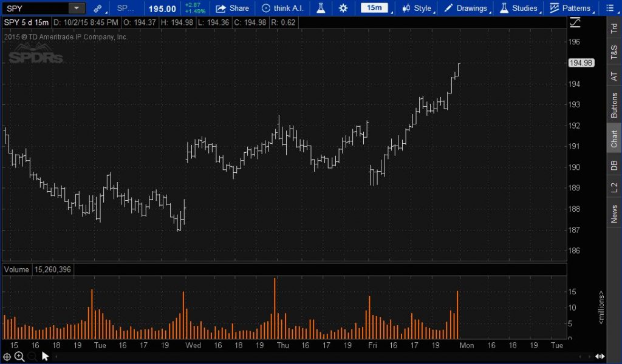Click the Fri label on the time axis
Viewport: 622px width, 364px height.
point(372,345)
